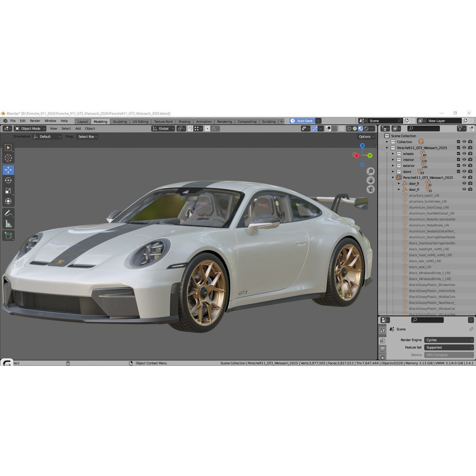This screenshot has height=476, width=476.
Task: Open the Render Engine Cycles dropdown
Action: 449,340
